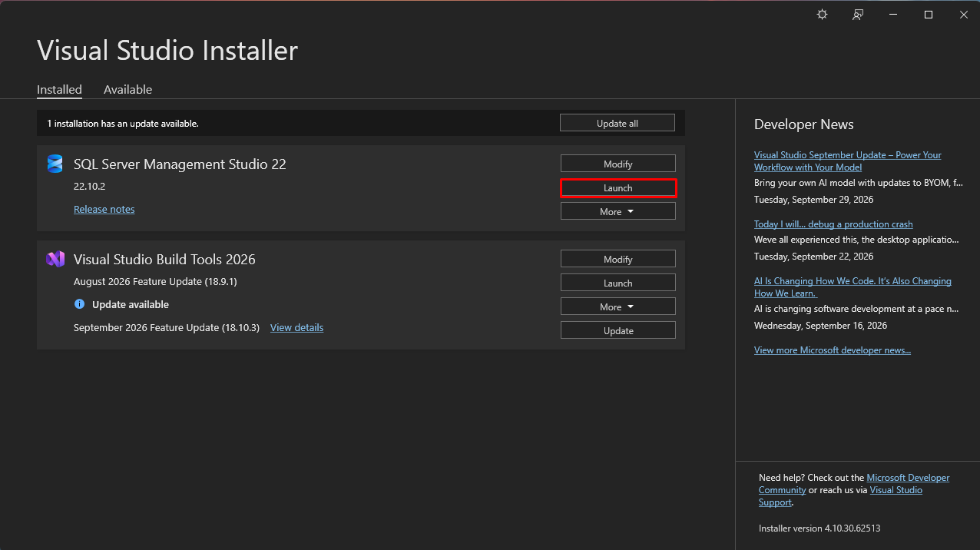Click the Visual Studio Build Tools 2026 title

(164, 260)
